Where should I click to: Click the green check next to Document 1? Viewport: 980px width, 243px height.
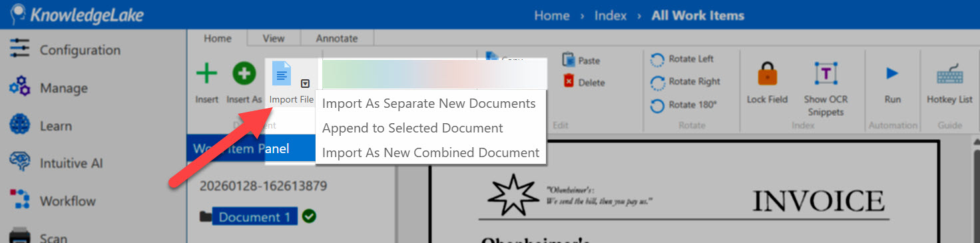tap(308, 216)
